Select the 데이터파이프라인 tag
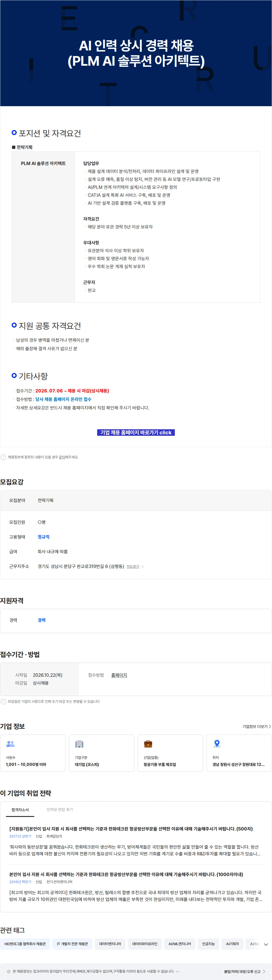The height and width of the screenshot is (980, 272). pos(144,943)
